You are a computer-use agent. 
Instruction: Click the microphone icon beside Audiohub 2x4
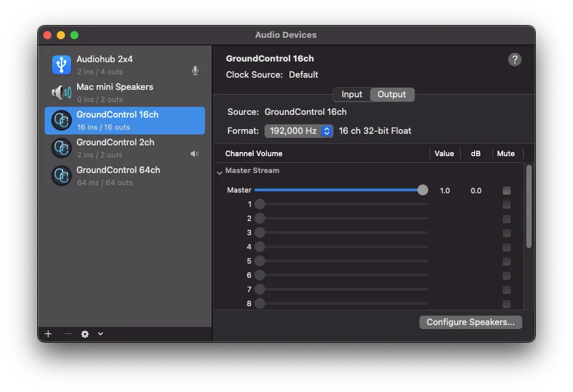pyautogui.click(x=195, y=71)
